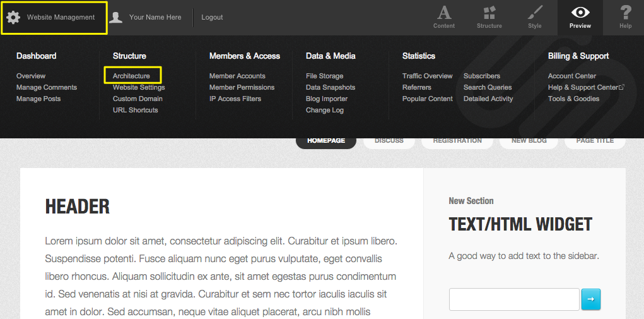The image size is (644, 319).
Task: Switch to the Discuss page tab
Action: pyautogui.click(x=389, y=141)
